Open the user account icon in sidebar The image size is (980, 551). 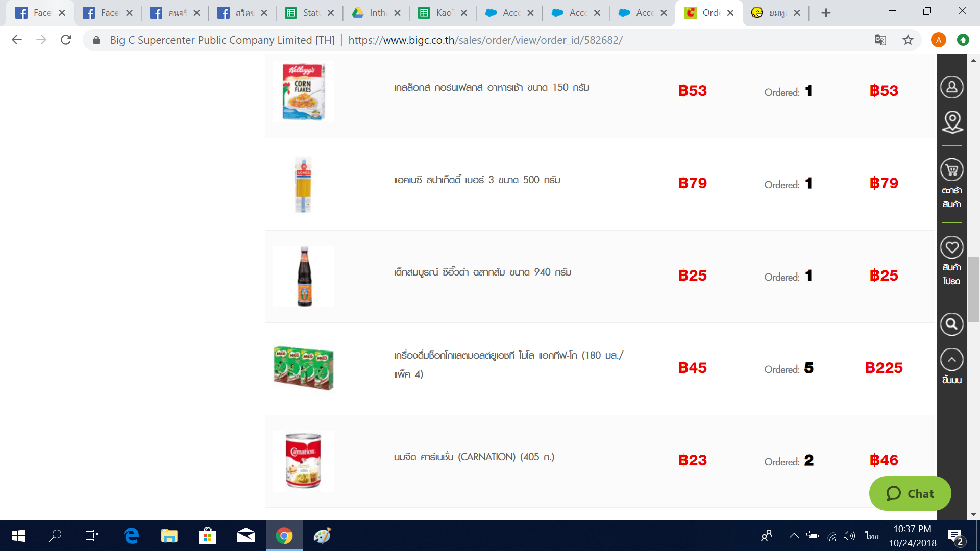tap(951, 87)
